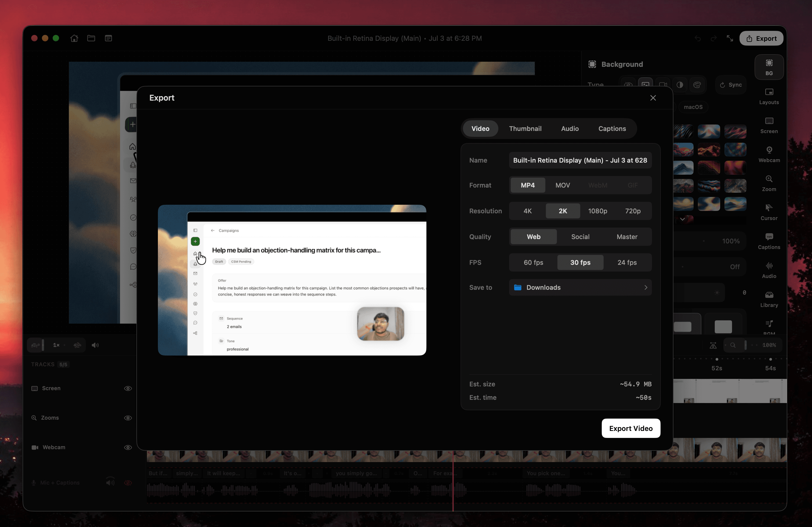Click the export preview thumbnail image
812x527 pixels.
292,280
